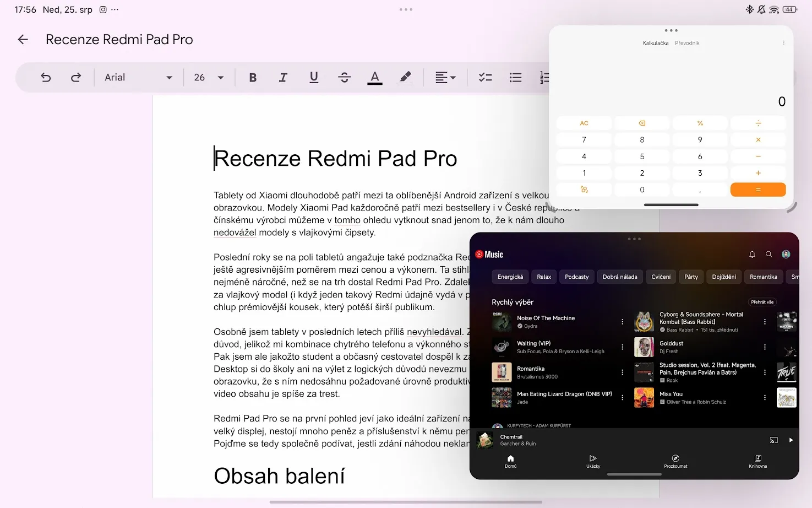Screen dimensions: 812x508
Task: Toggle bold formatting
Action: (253, 78)
